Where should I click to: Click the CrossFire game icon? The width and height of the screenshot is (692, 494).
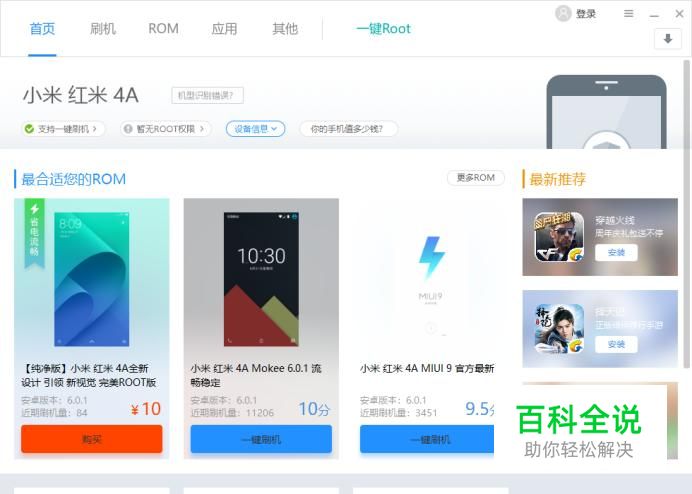click(560, 237)
